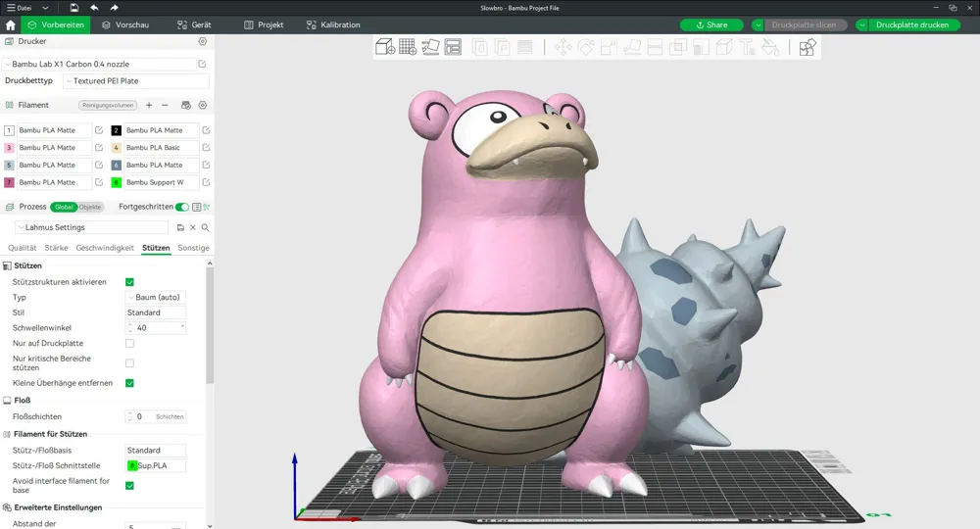Edit filament 8 Bambu Support W preset
Image resolution: width=980 pixels, height=529 pixels.
206,182
